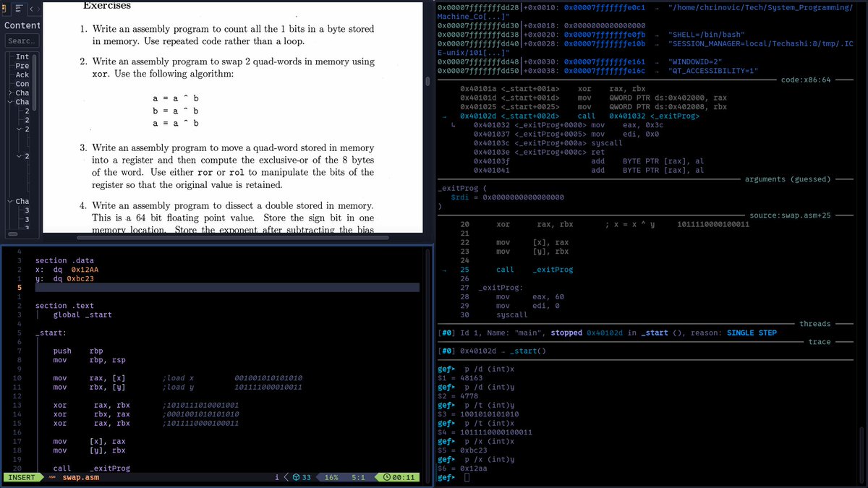Click the ASM filetype icon in statusline
The height and width of the screenshot is (488, 868).
pos(52,477)
